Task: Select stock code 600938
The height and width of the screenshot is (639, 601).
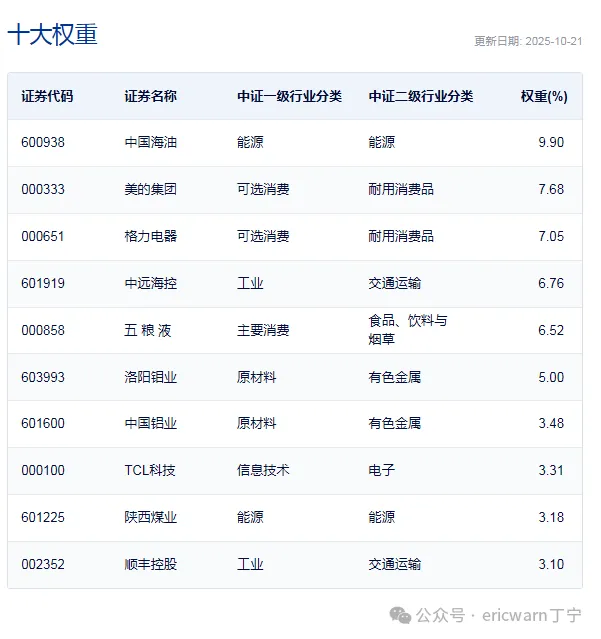Action: tap(43, 142)
